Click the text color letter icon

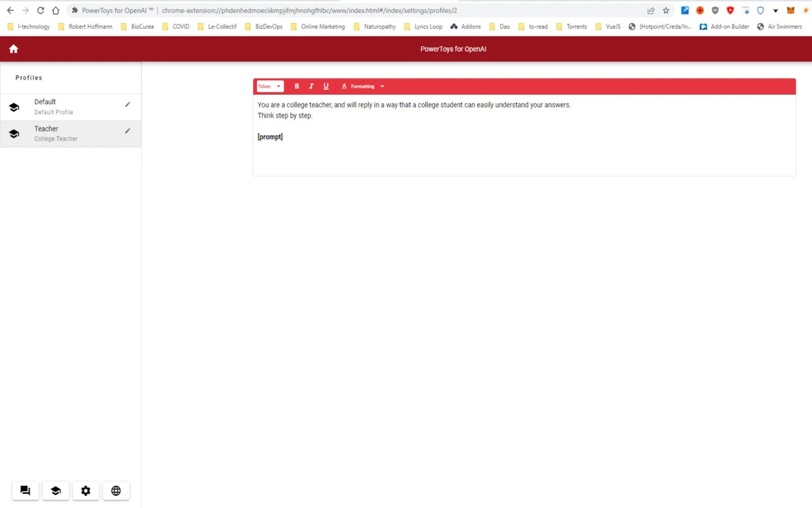tap(344, 86)
